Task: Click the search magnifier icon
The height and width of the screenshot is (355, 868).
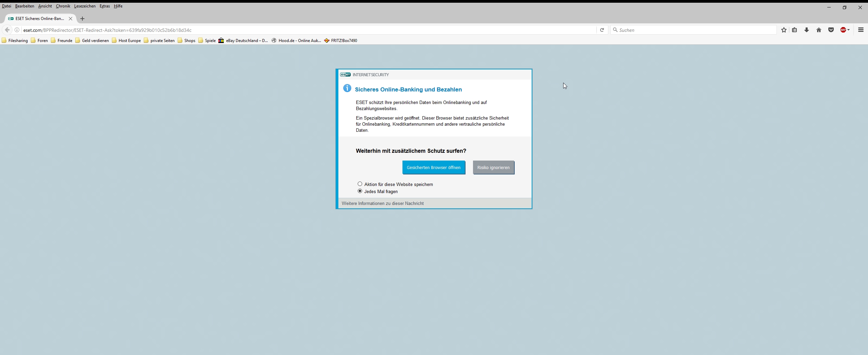Action: (x=615, y=30)
